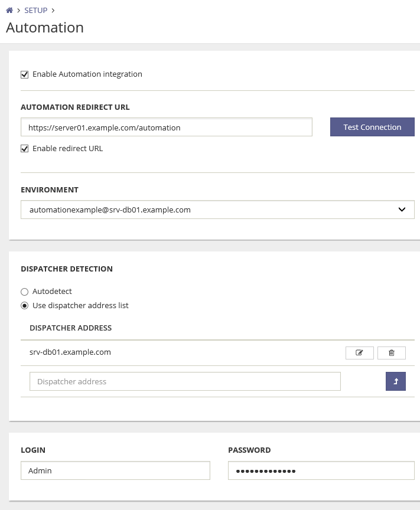Focus the Password field
Image resolution: width=420 pixels, height=510 pixels.
coord(321,470)
